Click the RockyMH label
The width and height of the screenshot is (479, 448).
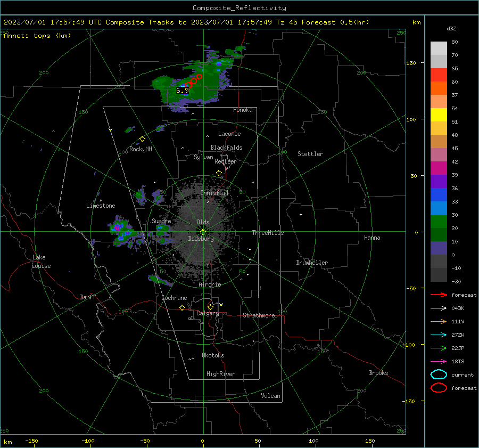point(141,149)
